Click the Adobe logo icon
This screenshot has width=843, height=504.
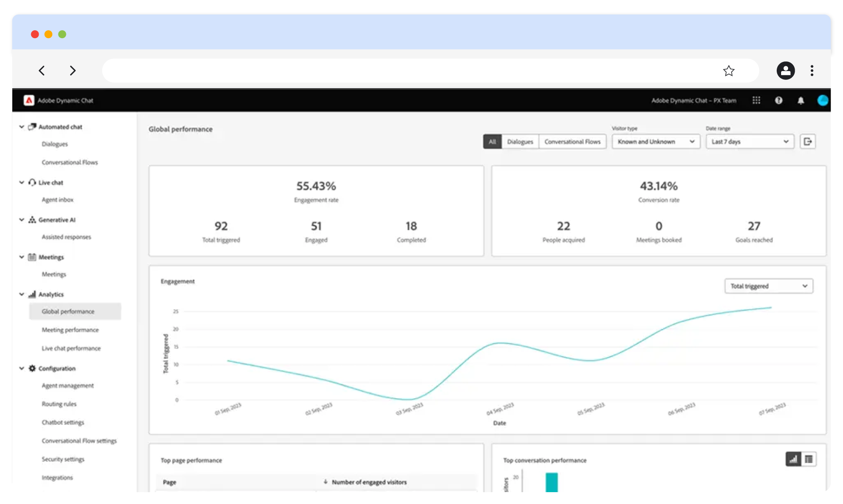click(29, 100)
